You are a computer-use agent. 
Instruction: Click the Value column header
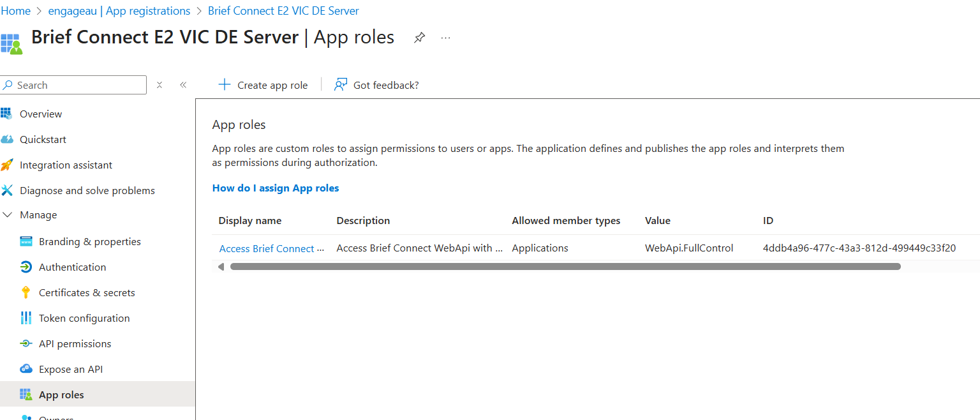point(658,221)
